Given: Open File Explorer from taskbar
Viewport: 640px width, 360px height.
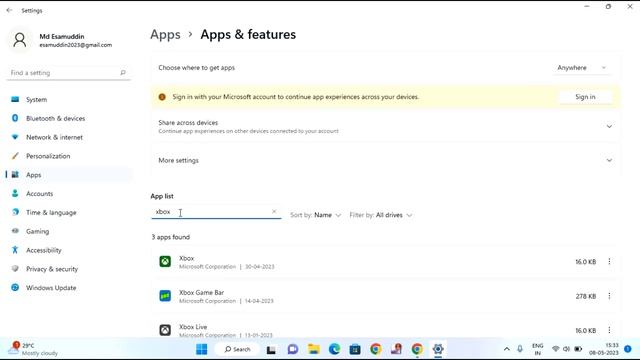Looking at the screenshot, I should [x=313, y=349].
